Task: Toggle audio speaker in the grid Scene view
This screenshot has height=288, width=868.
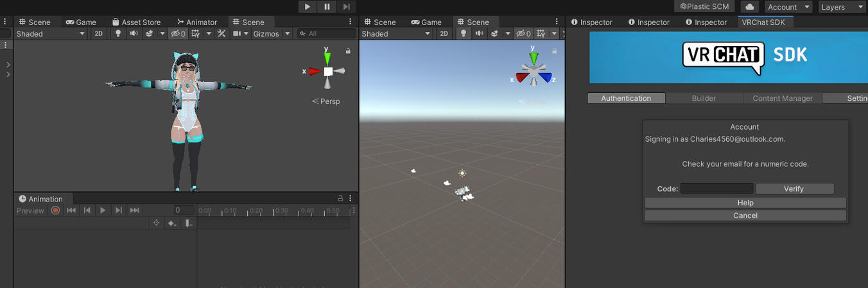Action: click(479, 33)
